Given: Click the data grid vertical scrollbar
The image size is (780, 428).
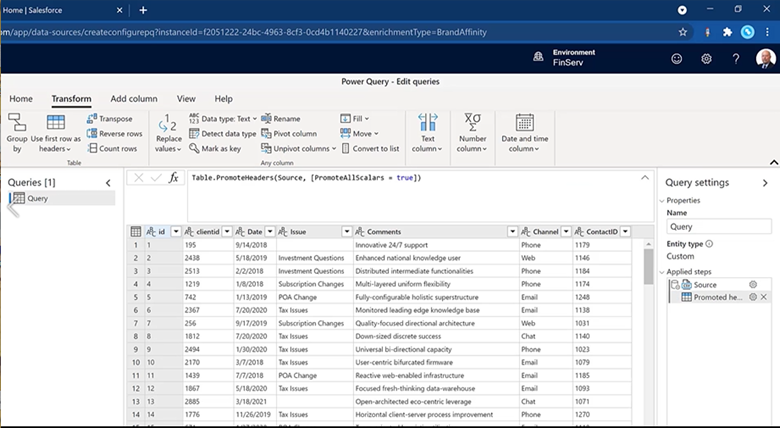Looking at the screenshot, I should pos(648,266).
